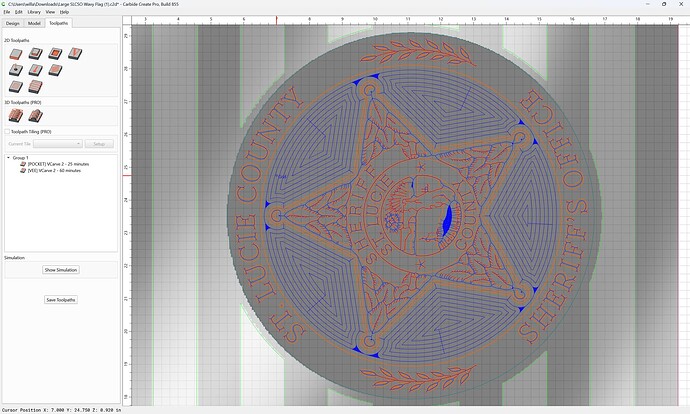The width and height of the screenshot is (690, 414).
Task: Minimize the Carbide Create window
Action: coord(648,4)
